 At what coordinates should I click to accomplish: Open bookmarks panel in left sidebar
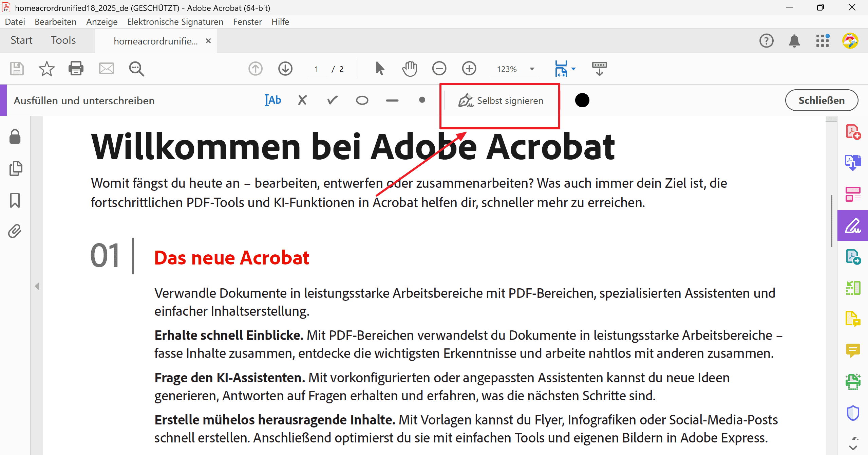15,200
